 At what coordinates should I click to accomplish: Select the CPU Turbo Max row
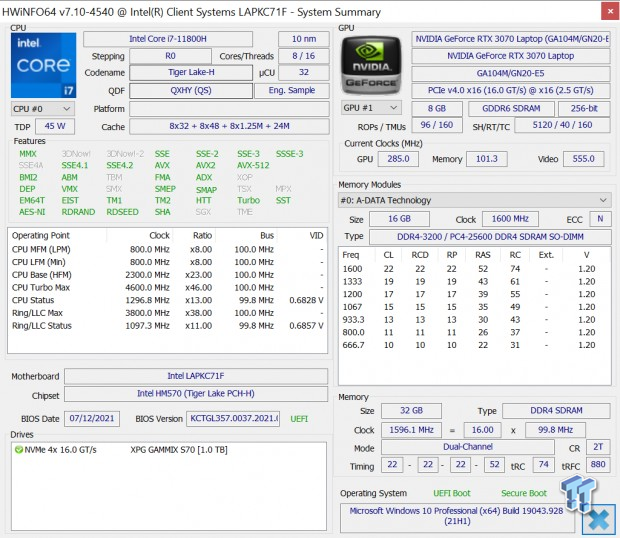168,288
